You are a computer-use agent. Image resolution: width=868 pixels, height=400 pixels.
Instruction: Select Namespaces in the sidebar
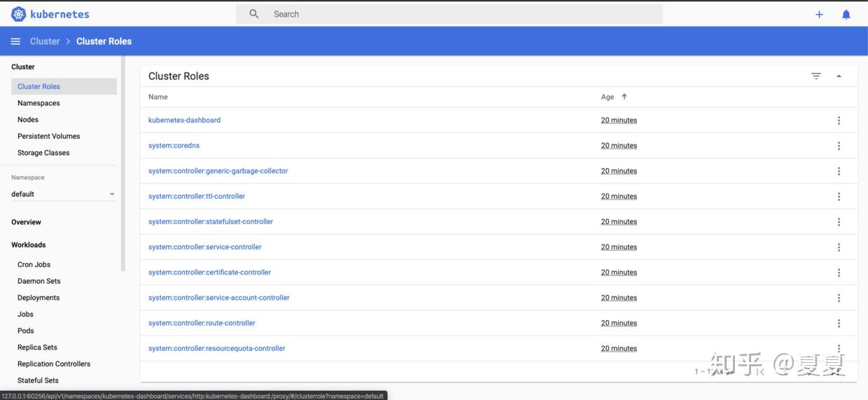38,103
